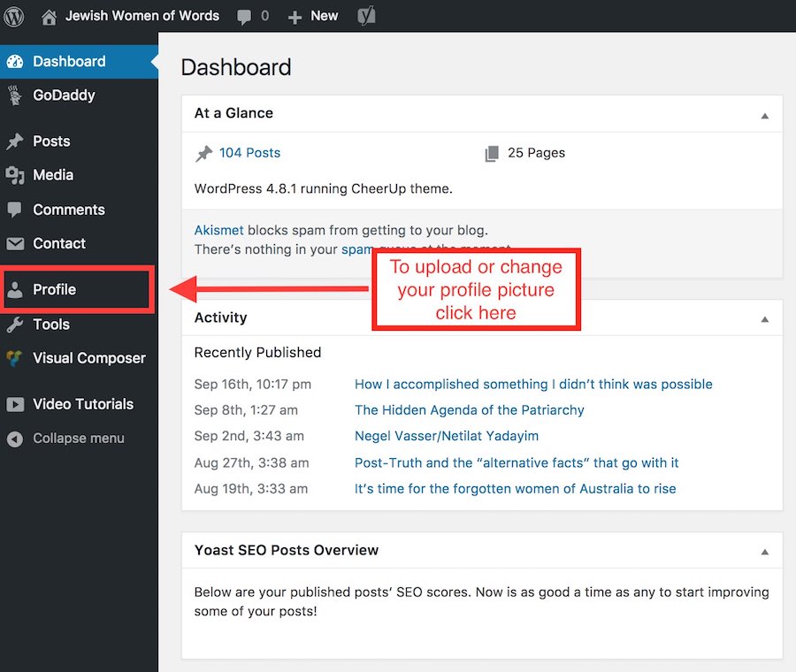Collapse the Activity panel
Screen dimensions: 796x672
pos(764,319)
